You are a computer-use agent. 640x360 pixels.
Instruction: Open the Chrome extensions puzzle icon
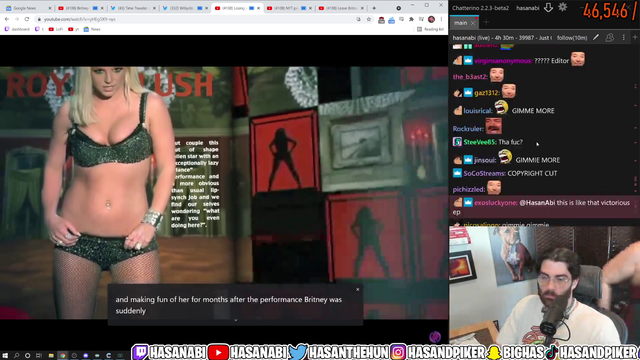coord(411,19)
